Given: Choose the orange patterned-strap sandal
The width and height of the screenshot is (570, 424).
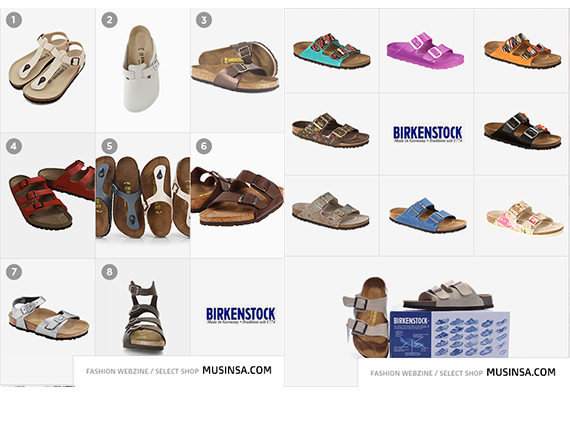Looking at the screenshot, I should coord(522,51).
